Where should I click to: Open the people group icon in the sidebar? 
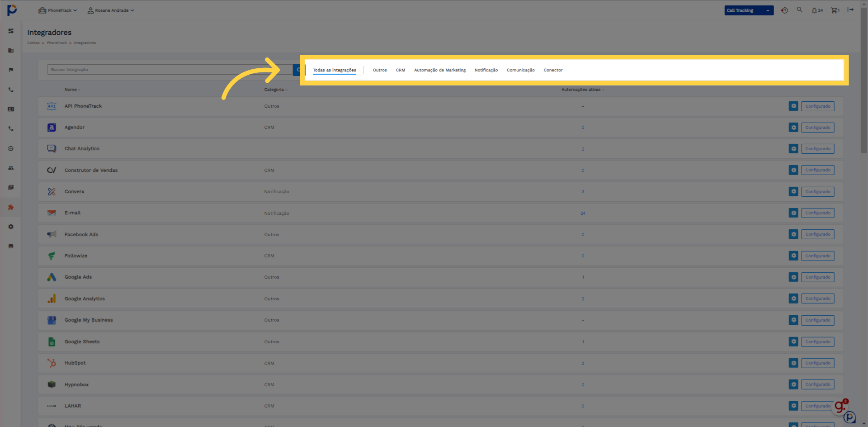click(x=11, y=168)
